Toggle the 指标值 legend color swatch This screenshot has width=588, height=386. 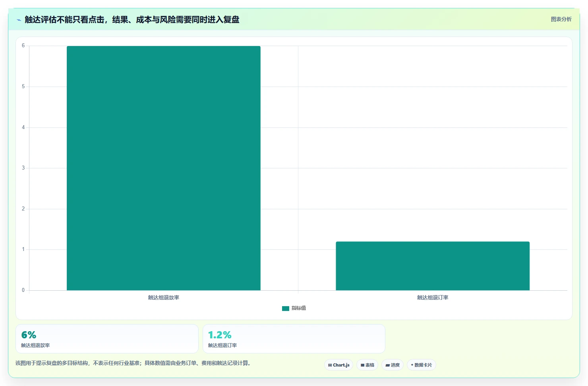click(x=286, y=308)
